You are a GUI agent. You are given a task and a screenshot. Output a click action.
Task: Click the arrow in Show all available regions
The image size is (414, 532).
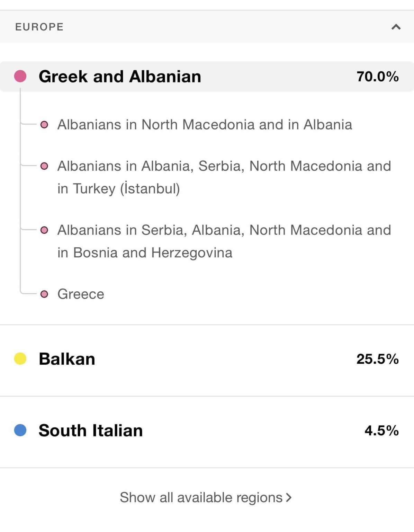pos(289,497)
